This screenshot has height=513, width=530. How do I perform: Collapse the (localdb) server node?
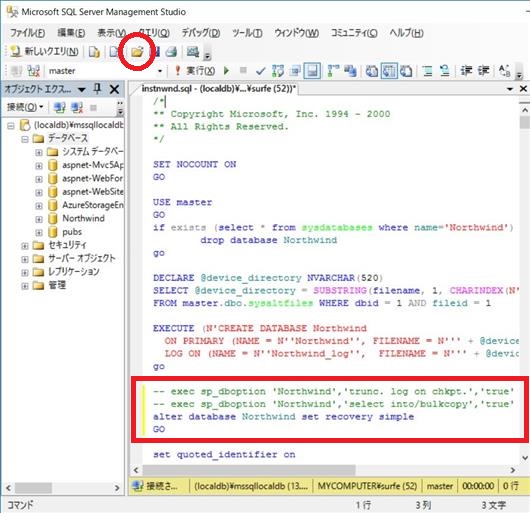coord(11,126)
